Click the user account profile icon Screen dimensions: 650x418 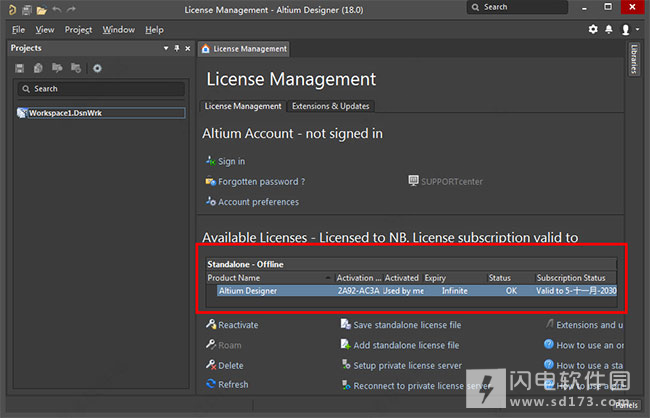click(x=626, y=29)
